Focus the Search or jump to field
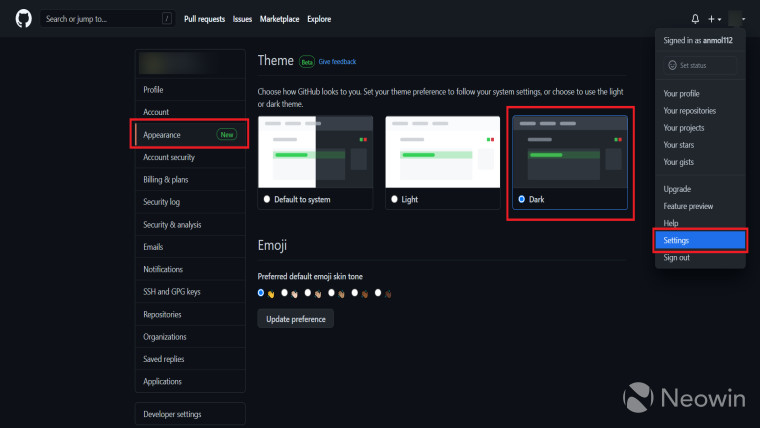The image size is (760, 428). 107,19
